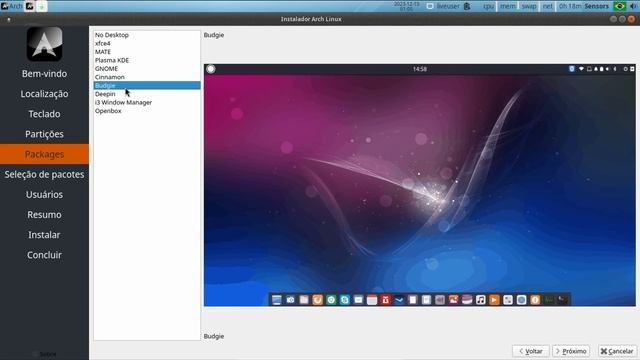Click the Próximo next button
The width and height of the screenshot is (640, 360).
coord(571,351)
